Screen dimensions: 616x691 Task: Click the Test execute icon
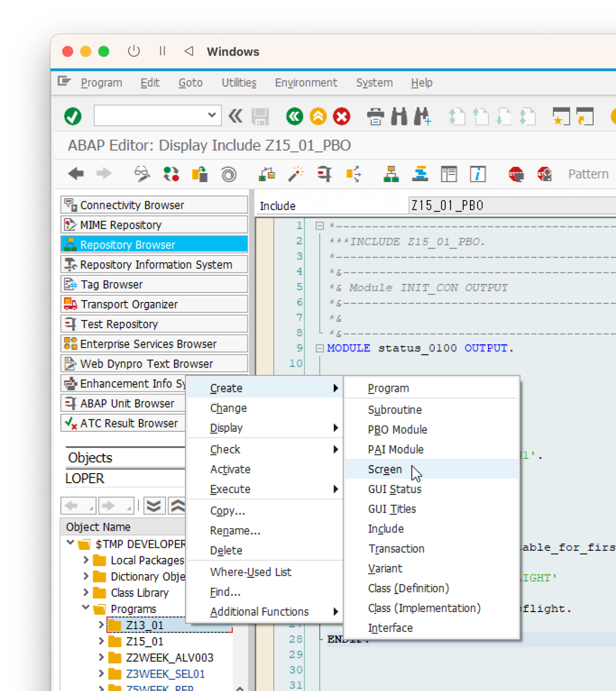pyautogui.click(x=324, y=174)
